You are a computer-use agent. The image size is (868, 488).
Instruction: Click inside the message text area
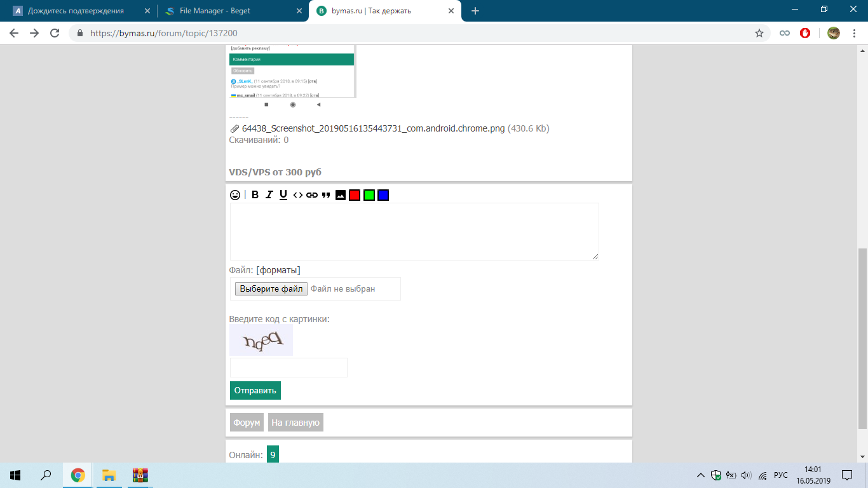(414, 231)
